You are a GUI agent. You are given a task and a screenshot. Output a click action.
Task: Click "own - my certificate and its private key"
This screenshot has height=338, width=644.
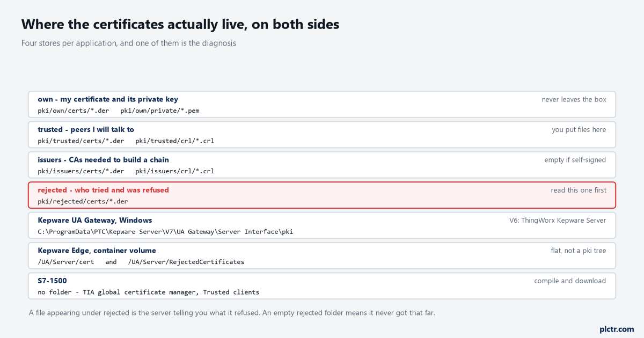(x=108, y=99)
